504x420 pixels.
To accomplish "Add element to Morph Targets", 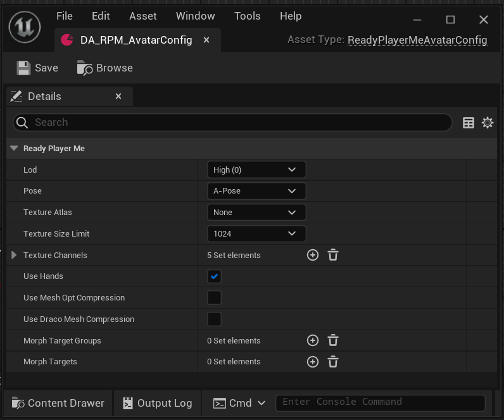I will [x=313, y=362].
